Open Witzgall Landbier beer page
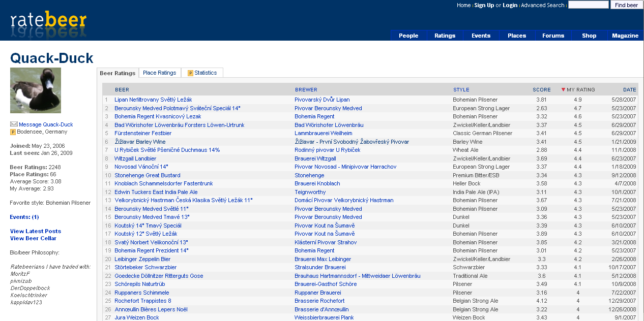Viewport: 644px width, 321px height. point(135,158)
